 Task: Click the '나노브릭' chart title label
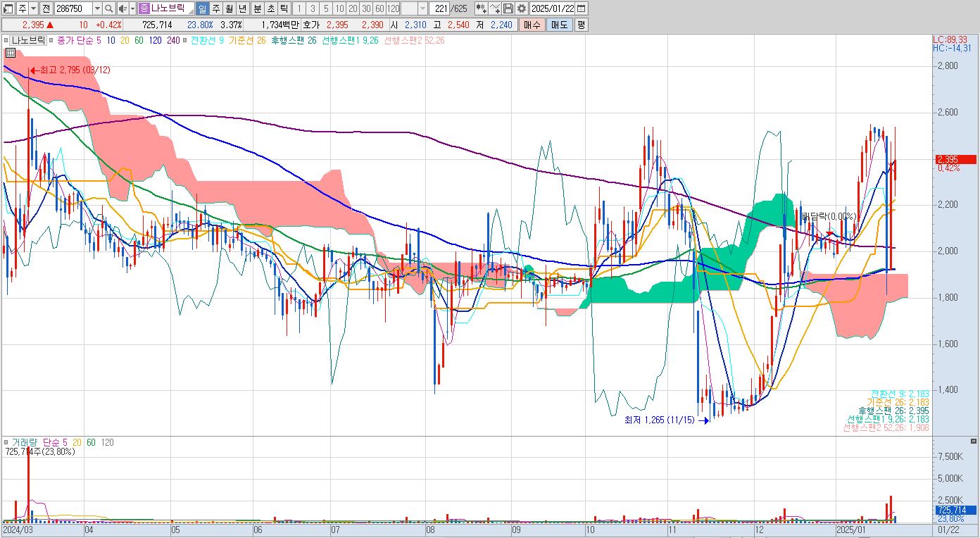(x=27, y=40)
